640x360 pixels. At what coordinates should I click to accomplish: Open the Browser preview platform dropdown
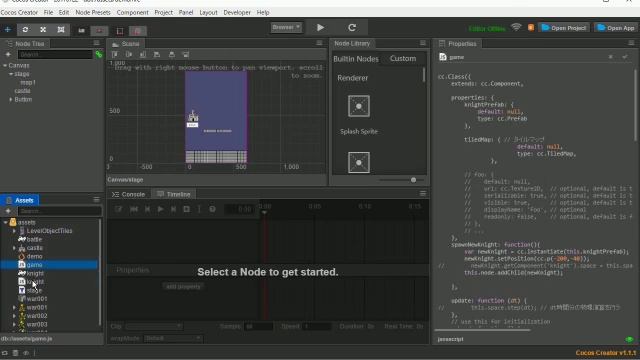(x=286, y=27)
